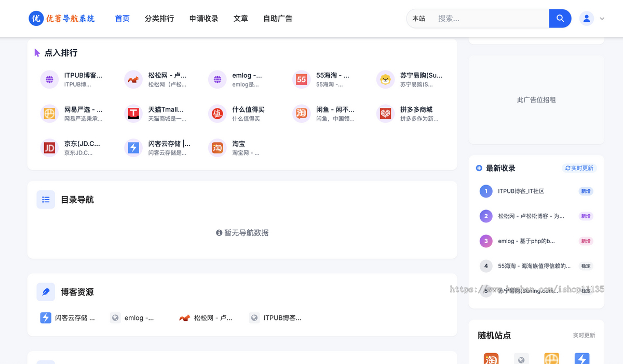
Task: Click rank badge 1 in 最新收录
Action: [x=486, y=191]
